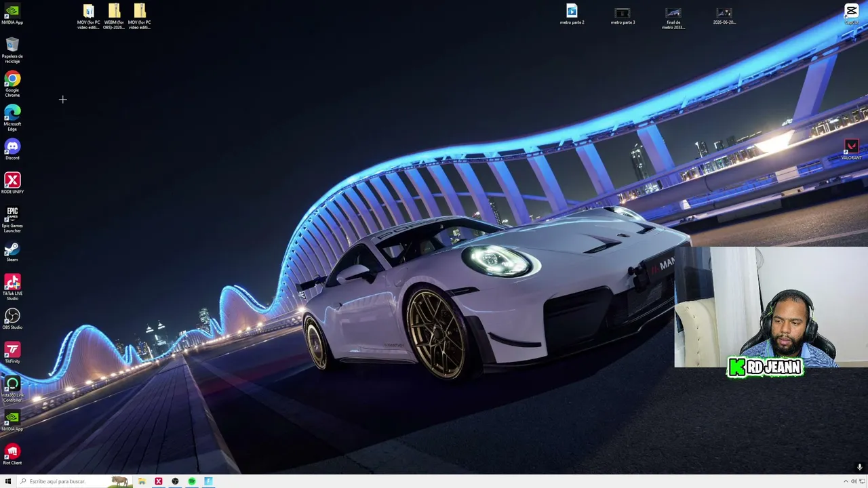Open the Discord desktop icon
The height and width of the screenshot is (488, 868).
12,150
